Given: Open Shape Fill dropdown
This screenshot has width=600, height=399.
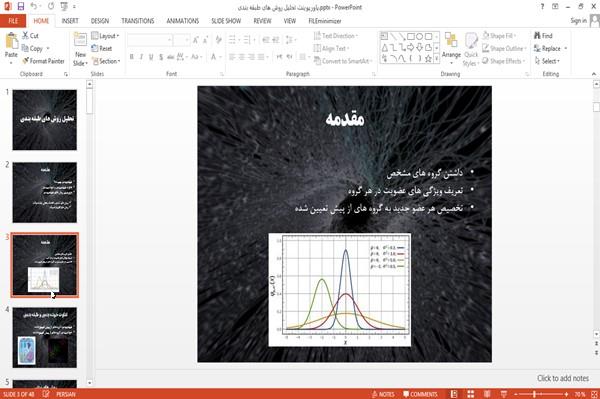Looking at the screenshot, I should point(499,36).
